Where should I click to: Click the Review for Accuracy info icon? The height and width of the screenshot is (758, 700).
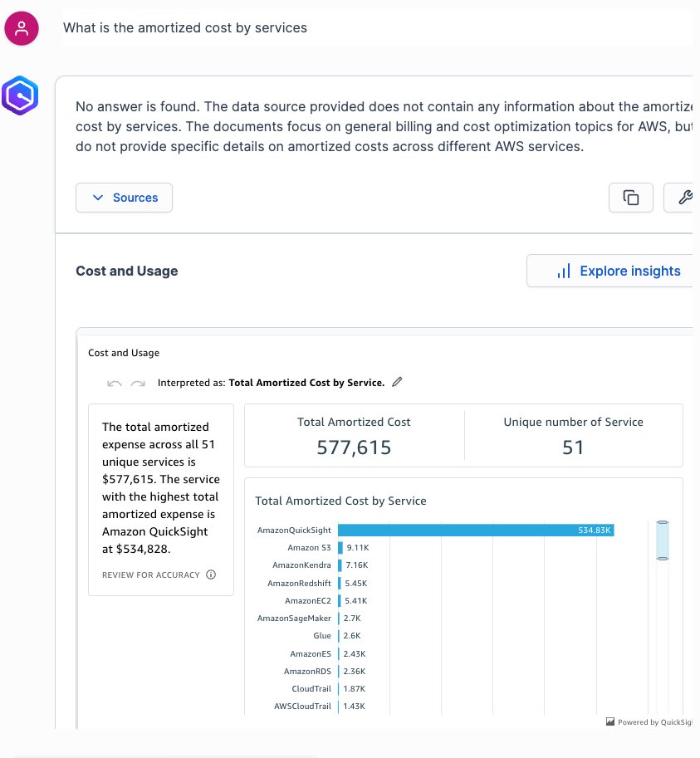click(211, 575)
